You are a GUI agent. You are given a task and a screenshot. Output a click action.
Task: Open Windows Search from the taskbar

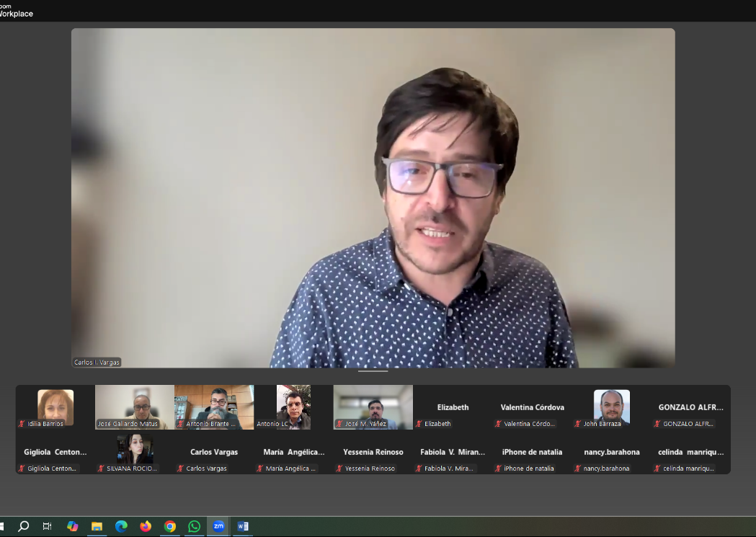23,526
